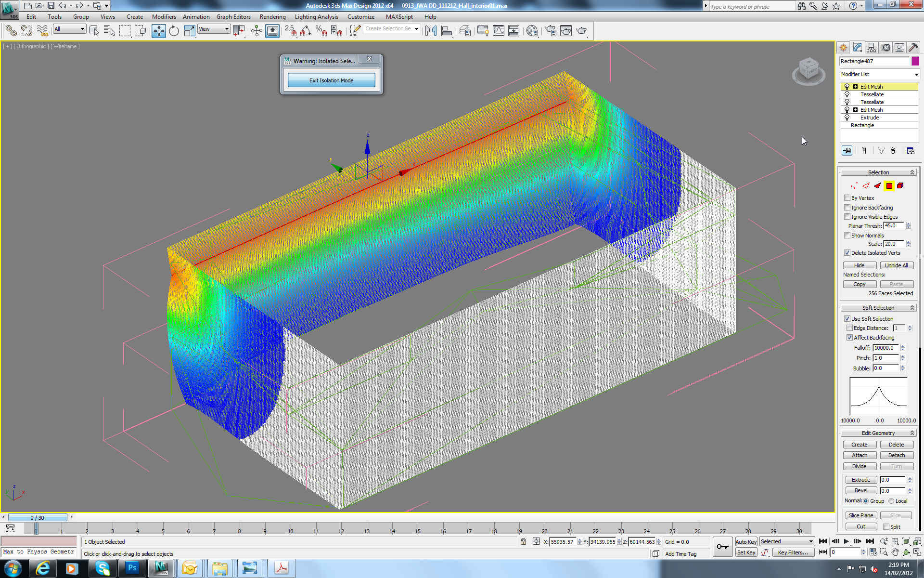The height and width of the screenshot is (578, 924).
Task: Open the Hierarchy command panel tab
Action: [x=871, y=47]
